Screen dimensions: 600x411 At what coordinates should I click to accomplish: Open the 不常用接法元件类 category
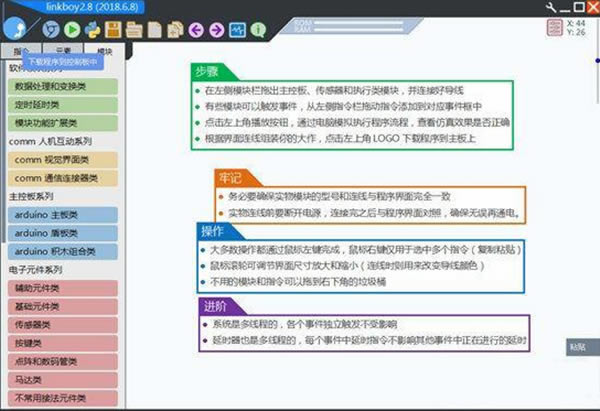point(62,398)
